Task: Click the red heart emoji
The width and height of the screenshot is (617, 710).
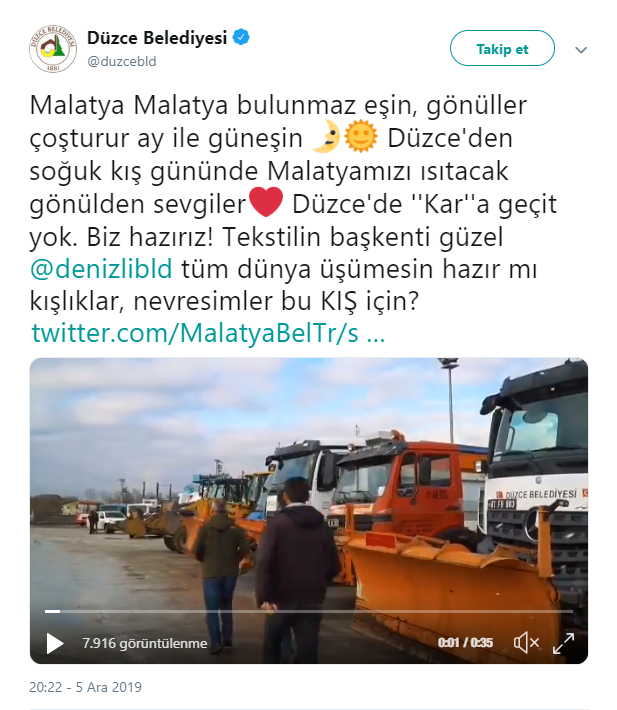Action: coord(267,202)
